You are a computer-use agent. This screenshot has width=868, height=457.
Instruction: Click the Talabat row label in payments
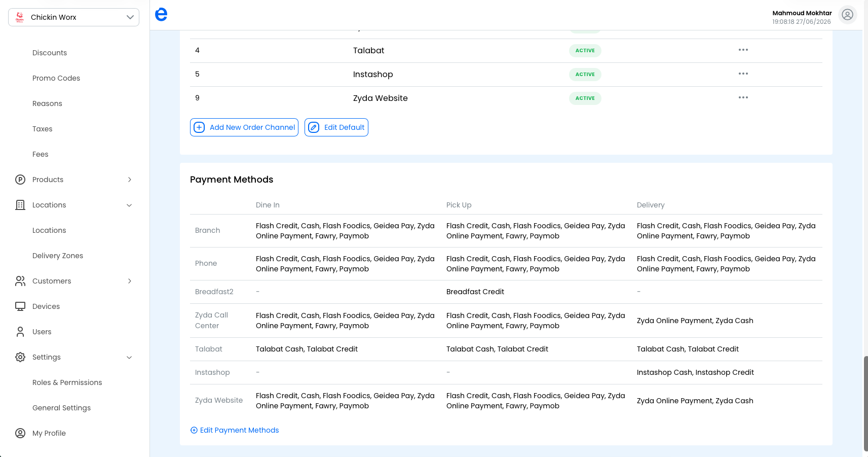point(209,349)
